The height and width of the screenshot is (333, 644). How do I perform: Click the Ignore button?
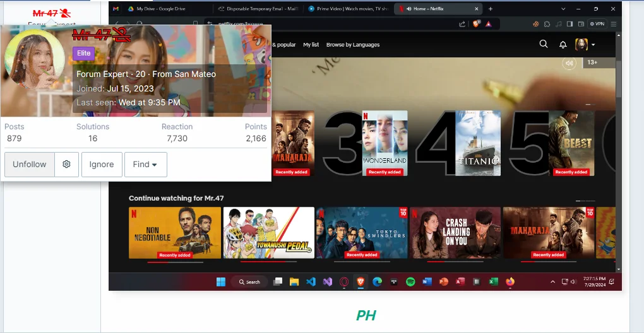pyautogui.click(x=102, y=165)
